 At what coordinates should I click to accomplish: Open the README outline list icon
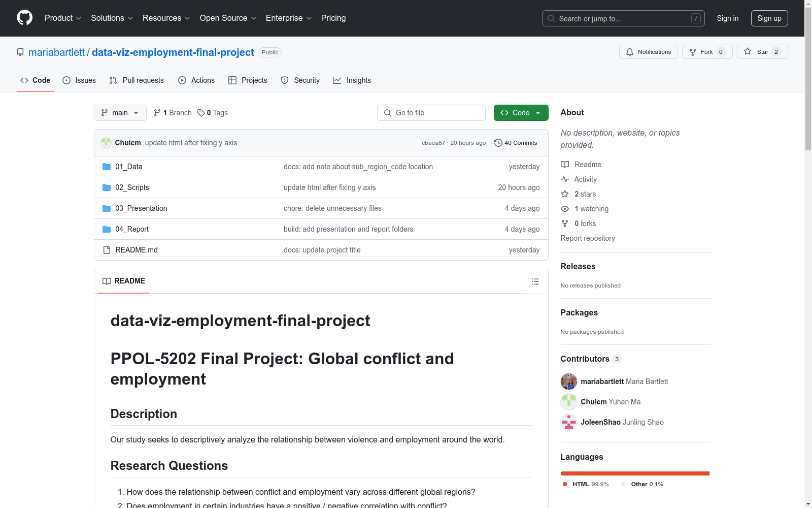tap(535, 281)
